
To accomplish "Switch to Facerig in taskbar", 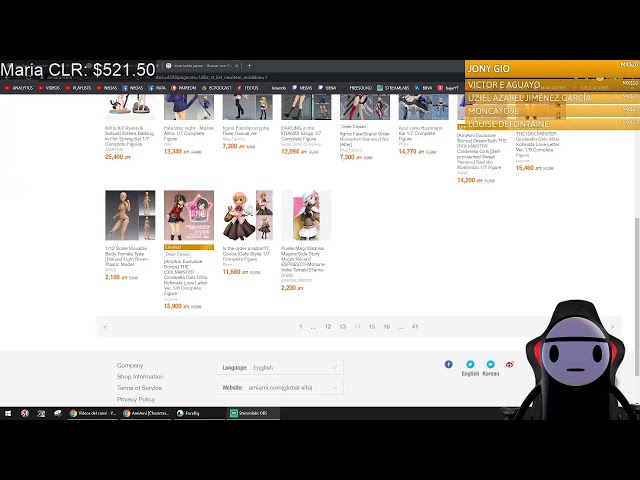I will point(200,413).
